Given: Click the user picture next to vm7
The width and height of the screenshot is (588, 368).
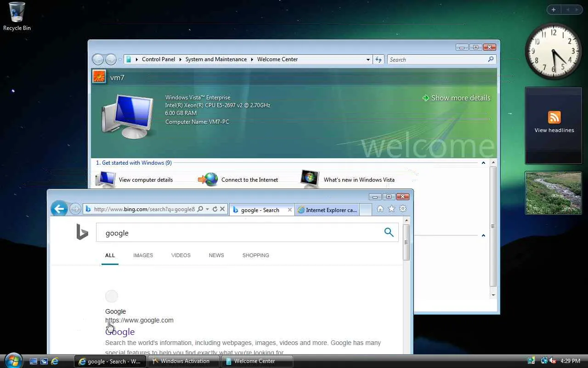Looking at the screenshot, I should (x=99, y=76).
